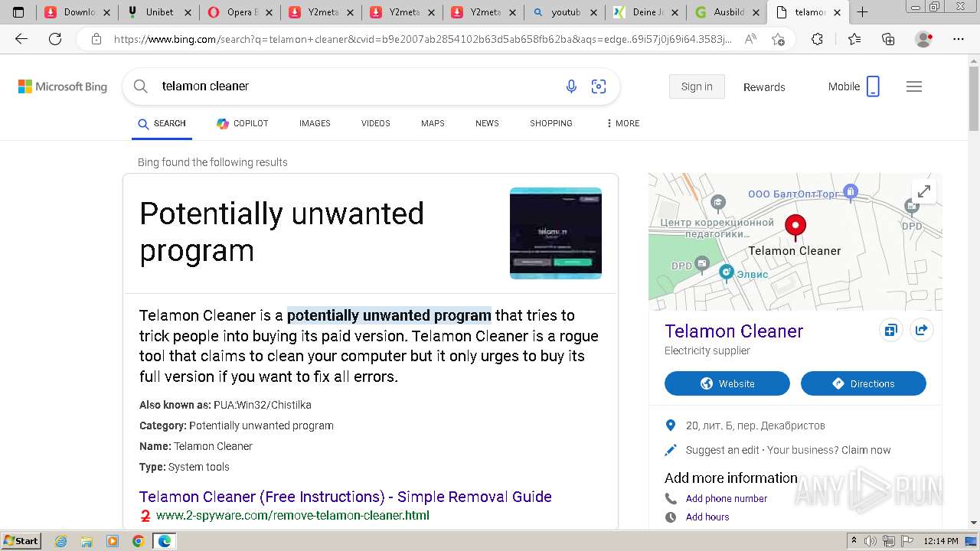Close the current telamon tab

click(x=837, y=12)
